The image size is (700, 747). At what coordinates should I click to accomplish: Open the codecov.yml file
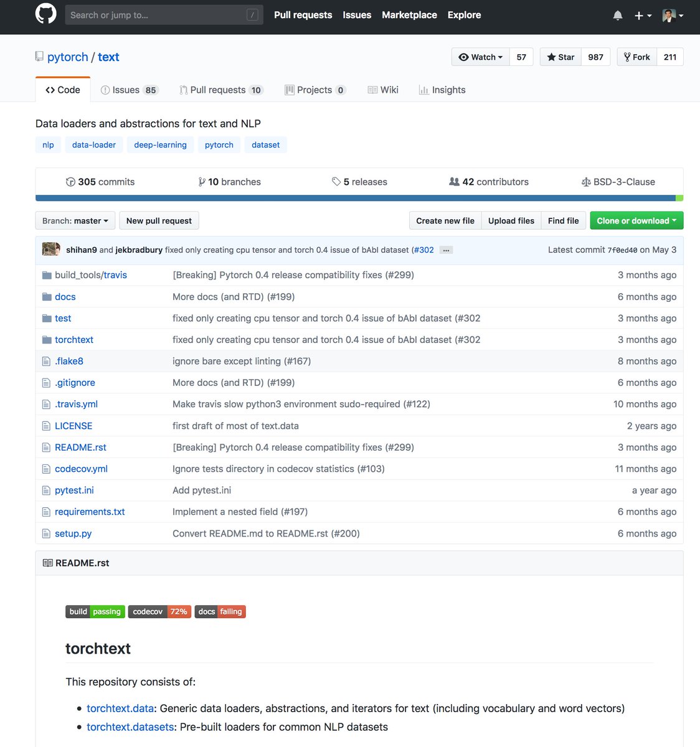[81, 469]
